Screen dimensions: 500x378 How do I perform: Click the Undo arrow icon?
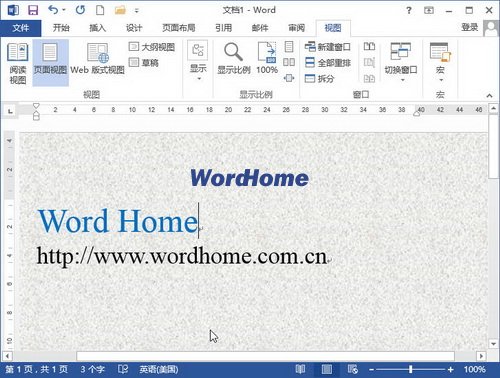[x=53, y=10]
